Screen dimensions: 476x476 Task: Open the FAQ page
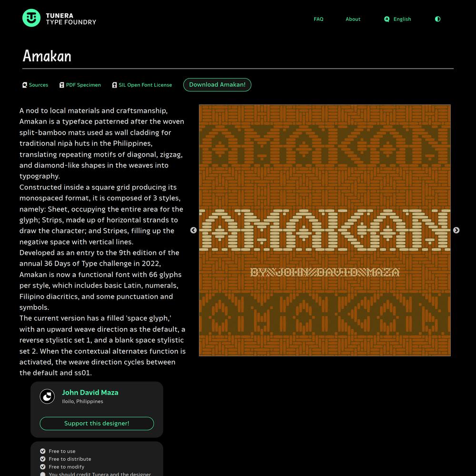318,19
